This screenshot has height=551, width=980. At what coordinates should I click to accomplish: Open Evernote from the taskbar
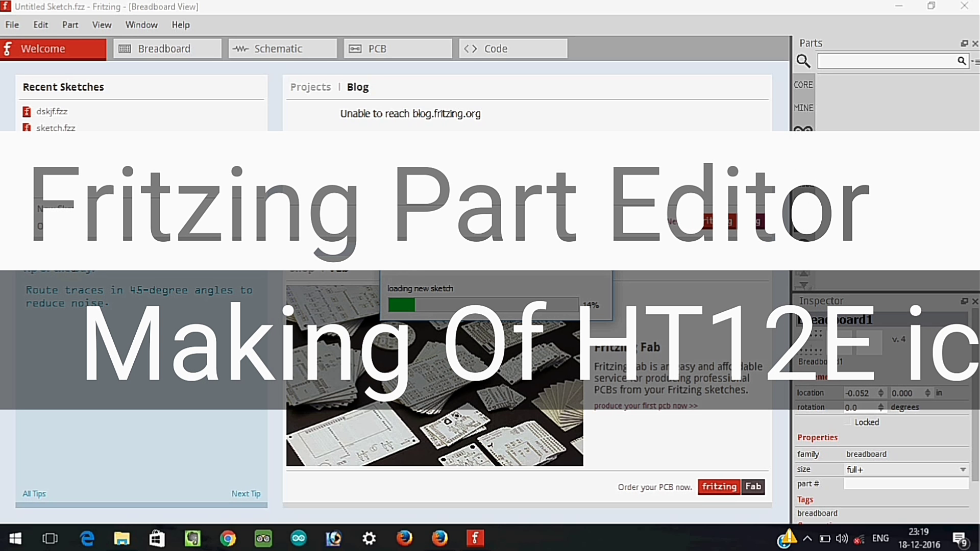coord(192,538)
